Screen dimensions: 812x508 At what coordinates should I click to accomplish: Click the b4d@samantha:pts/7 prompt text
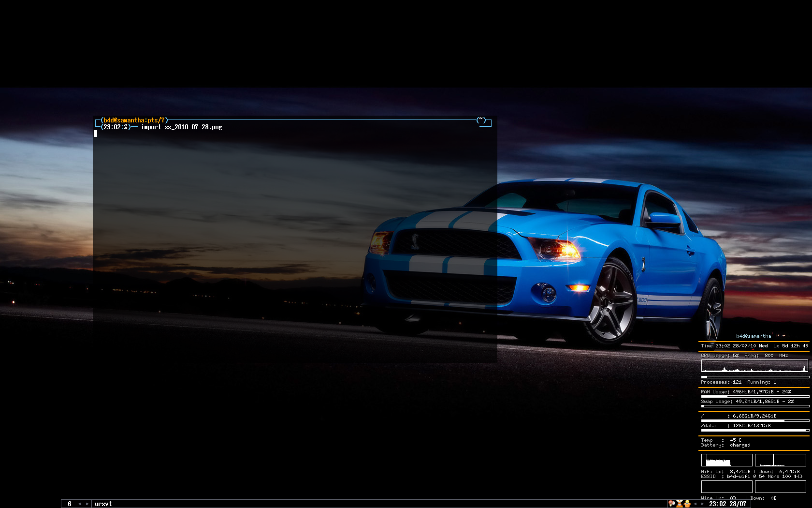tap(134, 120)
